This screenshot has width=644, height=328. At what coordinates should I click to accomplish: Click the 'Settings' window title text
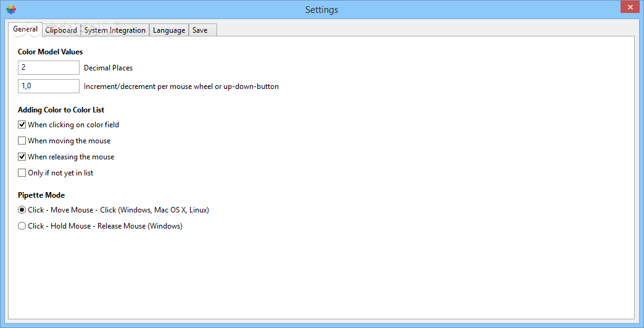pos(321,10)
